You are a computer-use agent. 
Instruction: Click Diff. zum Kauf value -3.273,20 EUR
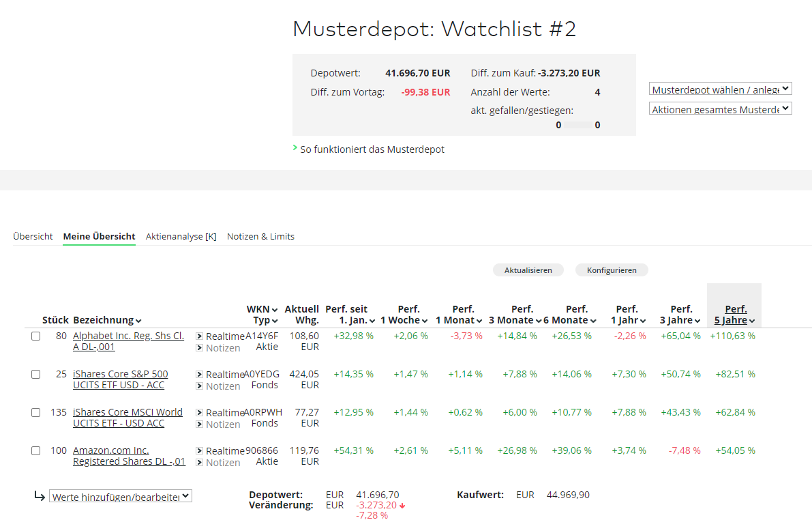[569, 73]
